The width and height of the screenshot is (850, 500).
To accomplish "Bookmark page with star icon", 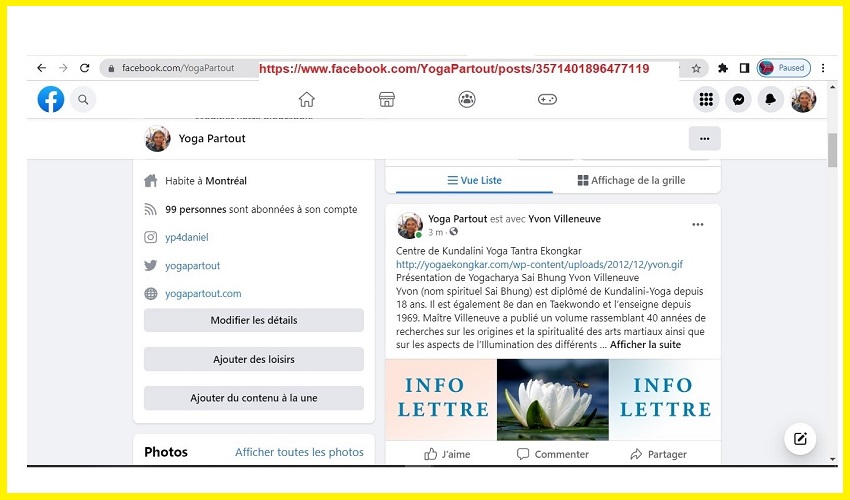I will coord(696,68).
